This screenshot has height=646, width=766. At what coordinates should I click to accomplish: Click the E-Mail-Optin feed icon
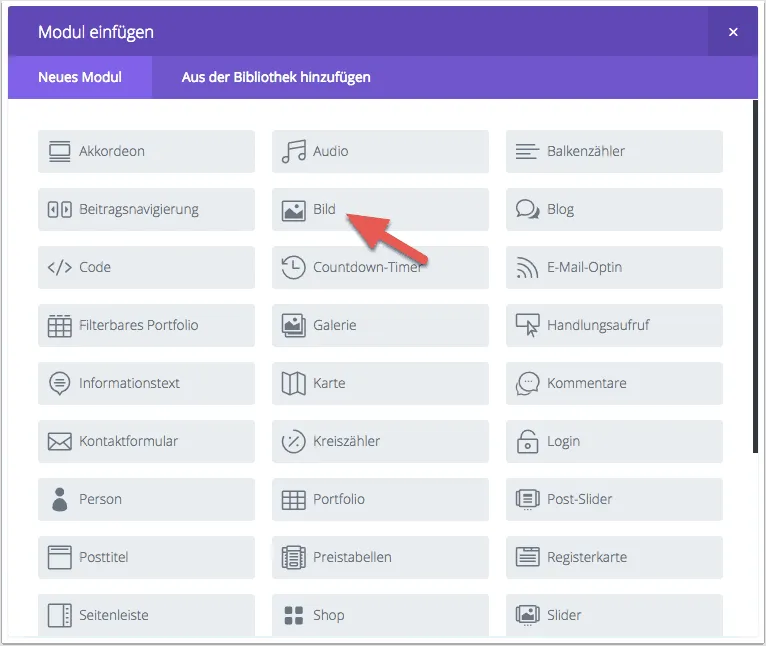click(x=527, y=267)
